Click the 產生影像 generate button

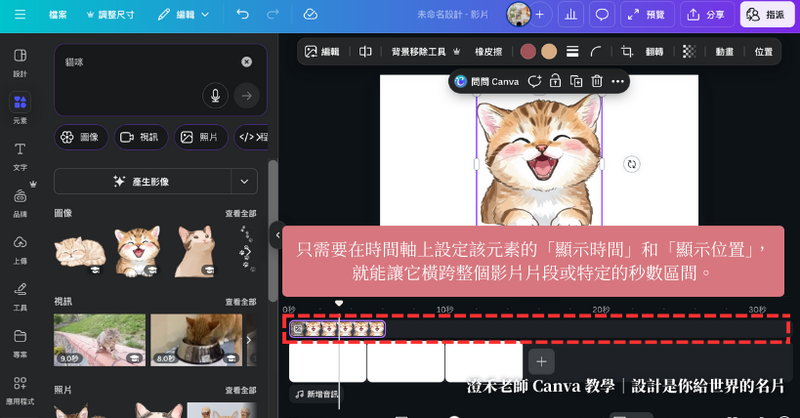pos(142,181)
